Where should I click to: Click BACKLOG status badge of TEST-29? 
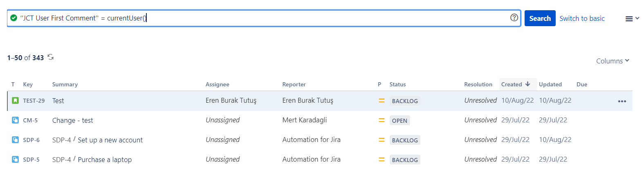coord(405,101)
